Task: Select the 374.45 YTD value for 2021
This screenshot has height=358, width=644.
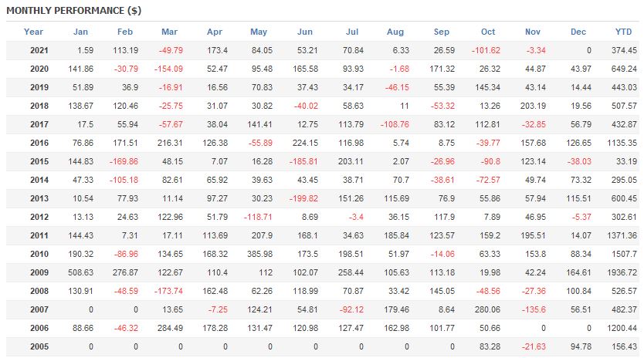Action: coord(622,51)
